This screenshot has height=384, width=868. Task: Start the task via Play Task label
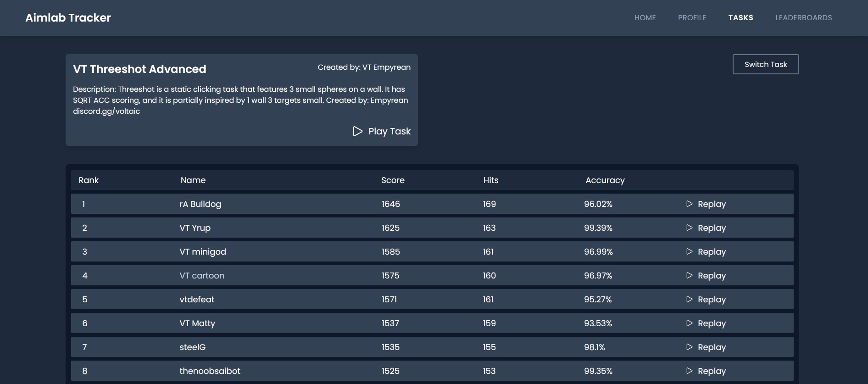pos(389,131)
